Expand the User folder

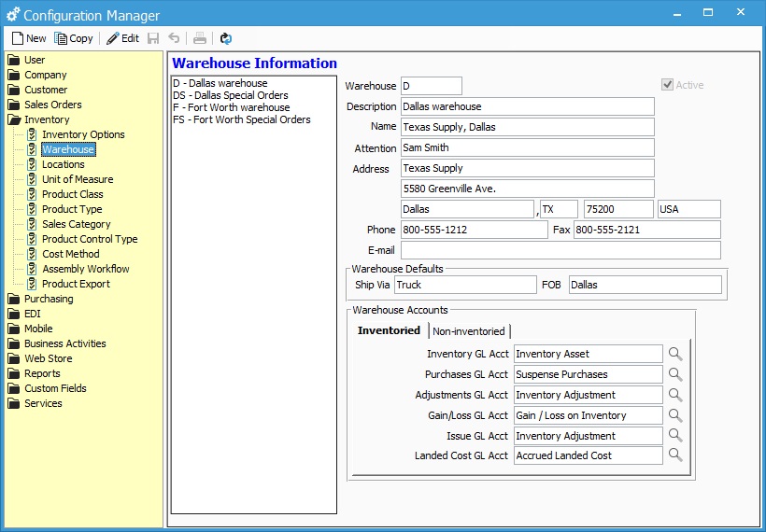14,60
